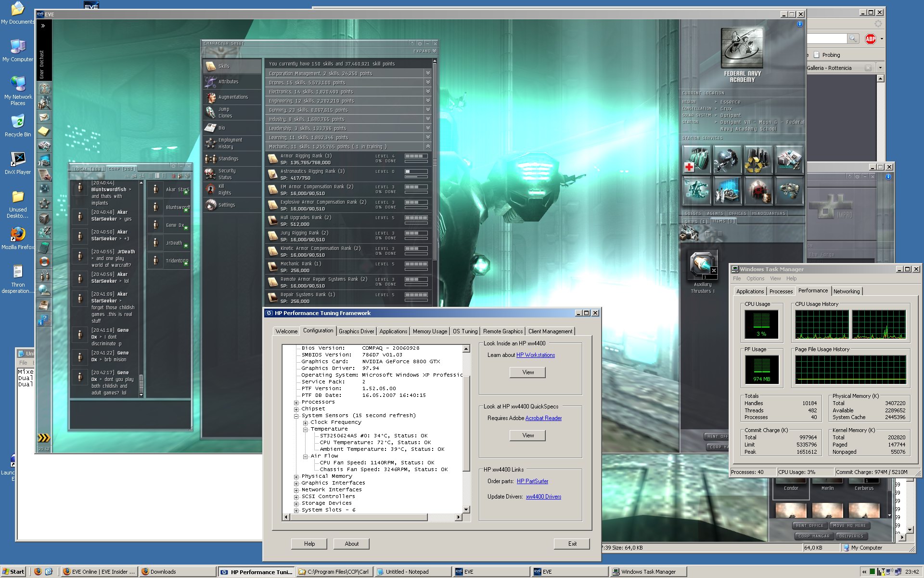
Task: Open the Security Status section icon
Action: 211,174
